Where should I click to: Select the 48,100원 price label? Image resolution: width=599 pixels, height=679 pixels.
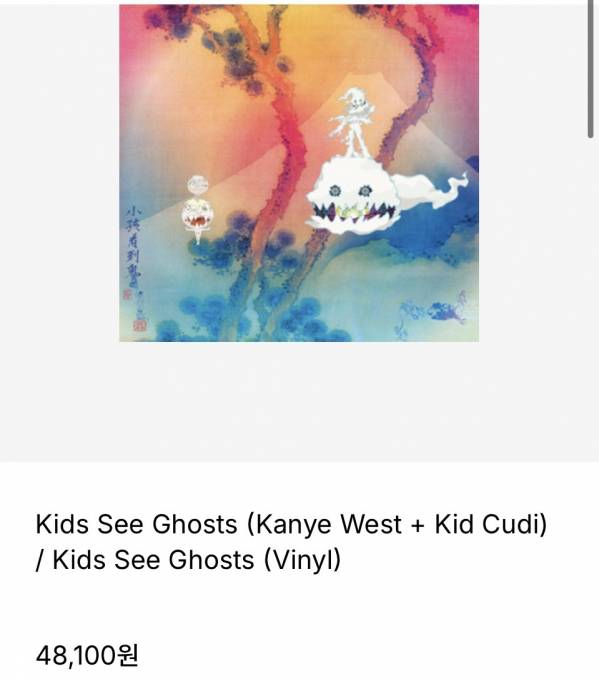[87, 655]
